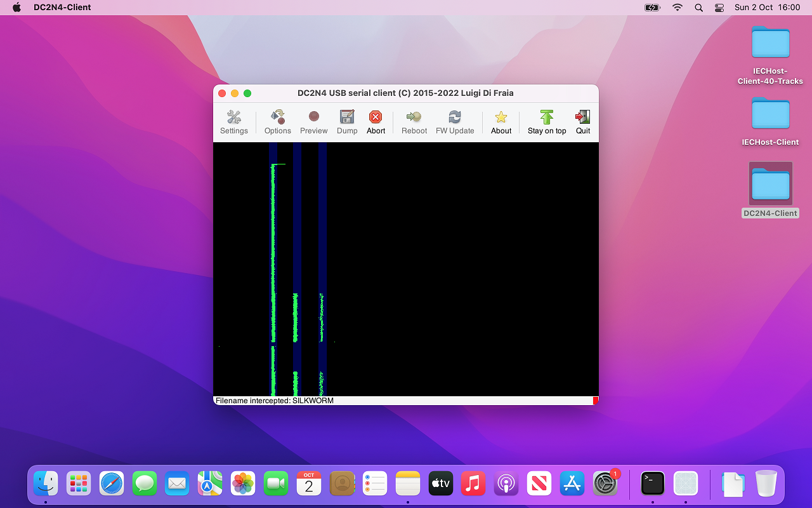Open Mail from the Dock
The width and height of the screenshot is (812, 508).
click(x=177, y=484)
